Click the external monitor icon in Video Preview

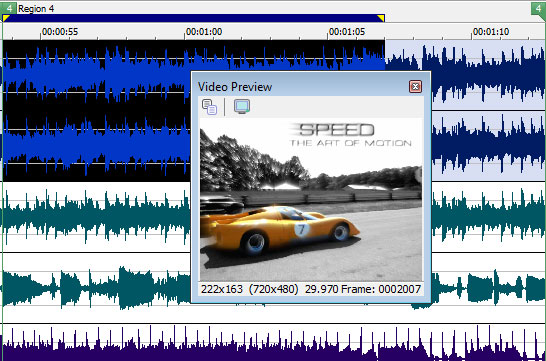coord(242,107)
